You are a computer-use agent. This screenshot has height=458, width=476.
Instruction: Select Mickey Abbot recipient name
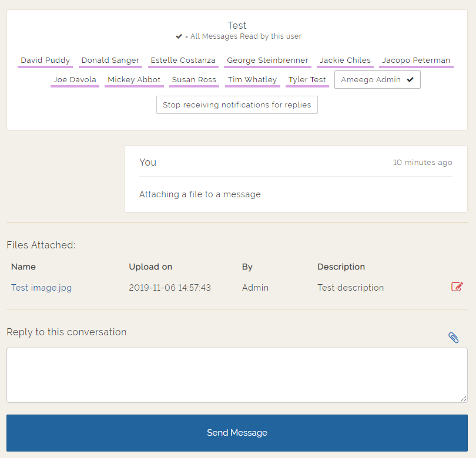coord(134,80)
